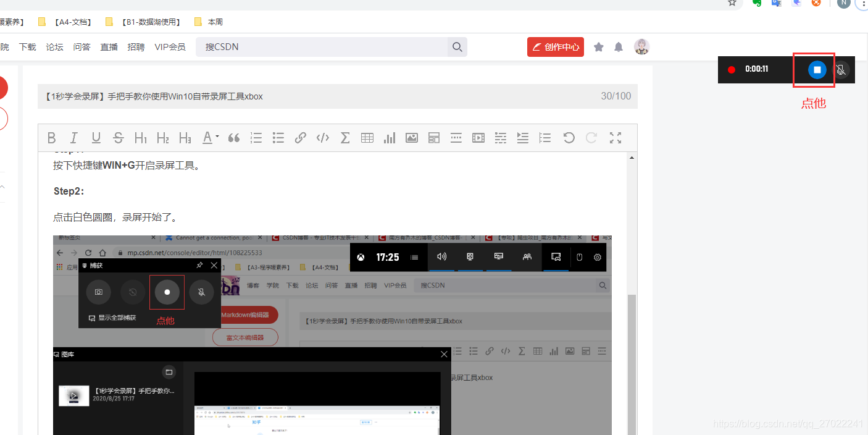868x435 pixels.
Task: Apply strikethrough formatting
Action: 119,138
